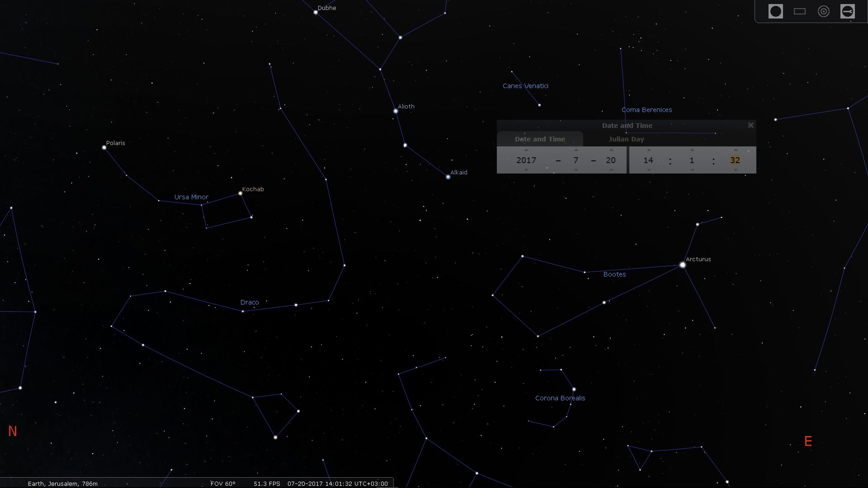Select the star Kochab
868x488 pixels.
click(241, 193)
